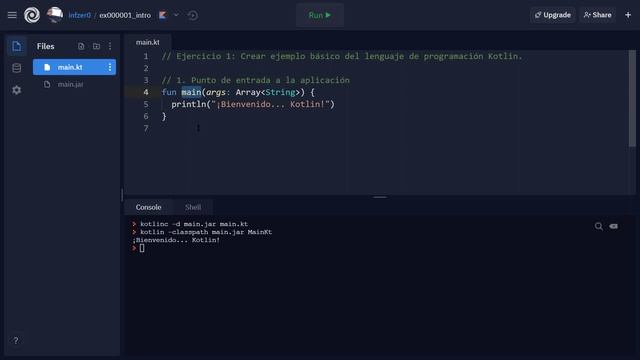Clear the console output icon
The image size is (640, 360).
(x=613, y=226)
